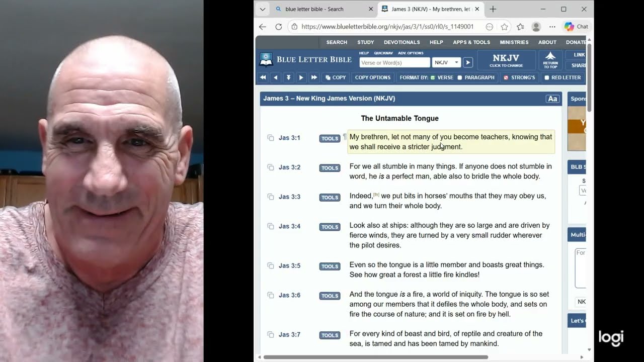Copy verse Jas 3:5 with its copy icon
Image resolution: width=644 pixels, height=362 pixels.
tap(271, 265)
